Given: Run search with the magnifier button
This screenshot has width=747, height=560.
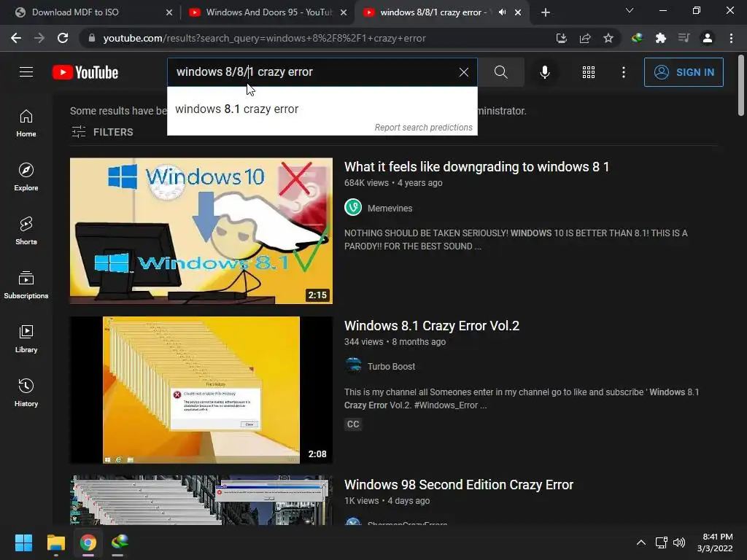Looking at the screenshot, I should click(500, 72).
